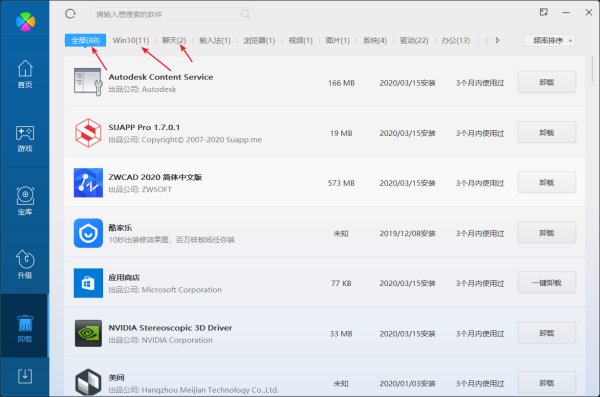Select the 全部(88) tab
The width and height of the screenshot is (600, 397).
click(x=85, y=40)
